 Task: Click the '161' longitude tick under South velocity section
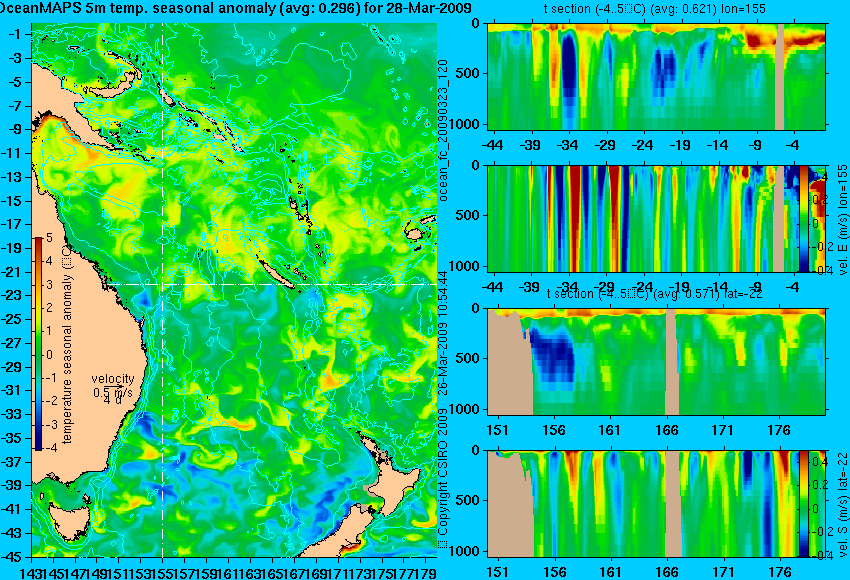click(x=610, y=572)
